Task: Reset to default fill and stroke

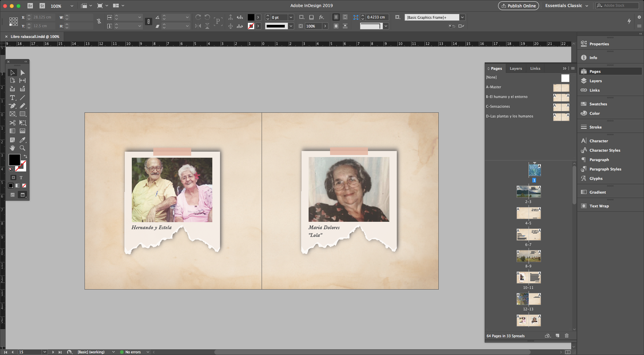Action: pyautogui.click(x=11, y=169)
